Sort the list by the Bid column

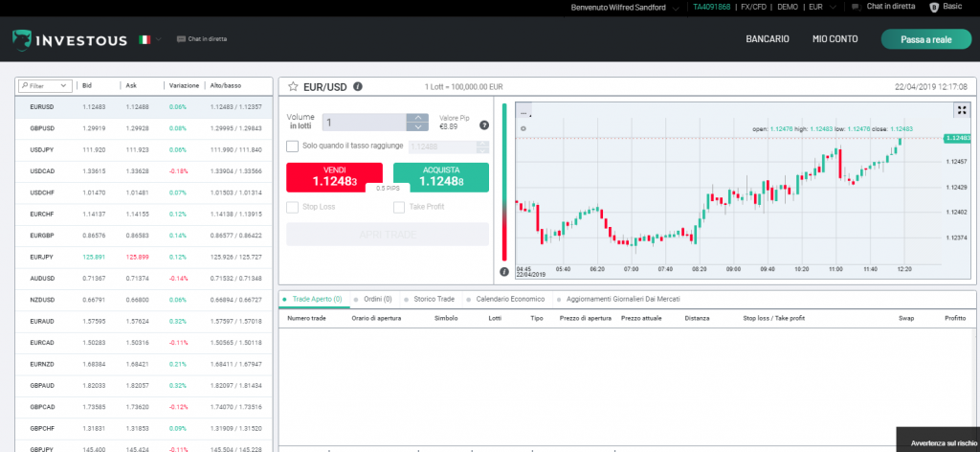[87, 85]
